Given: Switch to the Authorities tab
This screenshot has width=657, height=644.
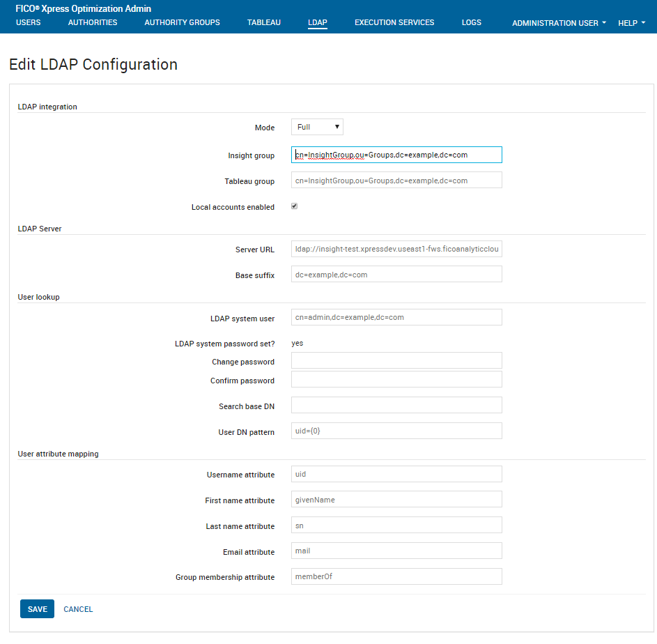Looking at the screenshot, I should point(93,22).
